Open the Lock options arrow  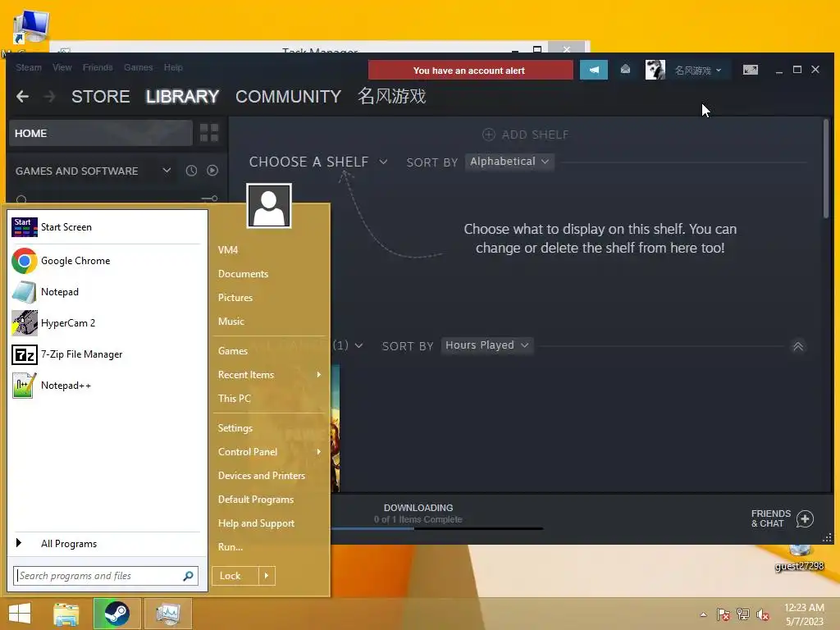(267, 576)
